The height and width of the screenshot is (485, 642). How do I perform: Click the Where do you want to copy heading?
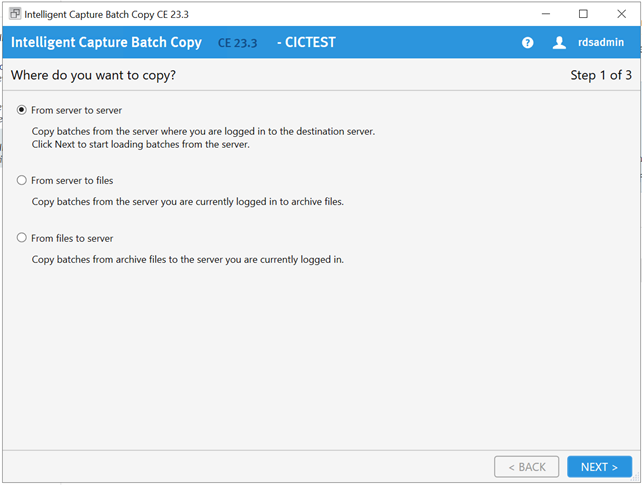pyautogui.click(x=93, y=75)
